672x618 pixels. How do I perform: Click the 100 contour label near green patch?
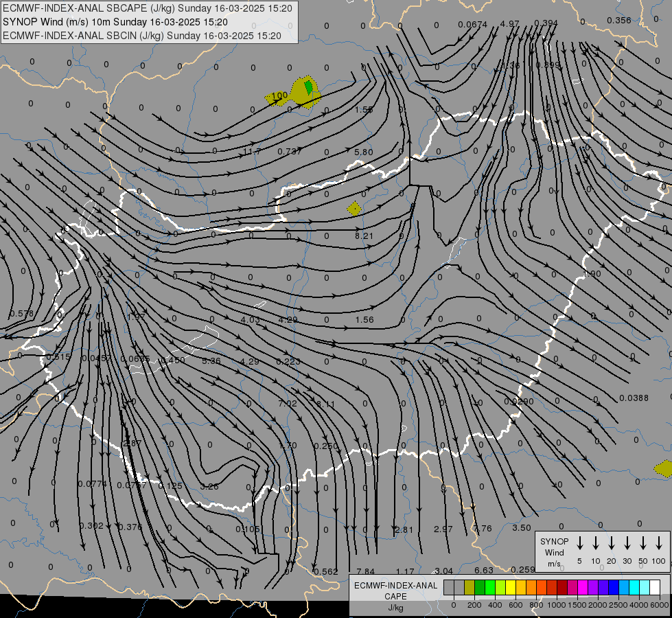[280, 95]
